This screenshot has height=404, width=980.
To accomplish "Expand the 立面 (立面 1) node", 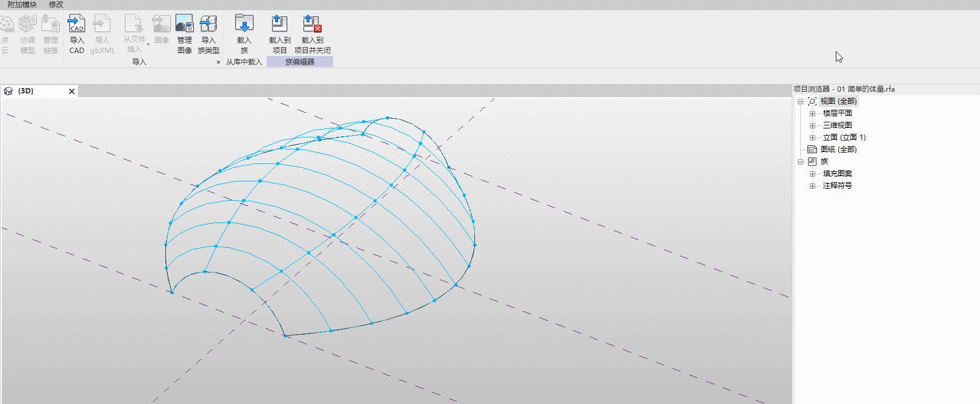I will tap(812, 137).
